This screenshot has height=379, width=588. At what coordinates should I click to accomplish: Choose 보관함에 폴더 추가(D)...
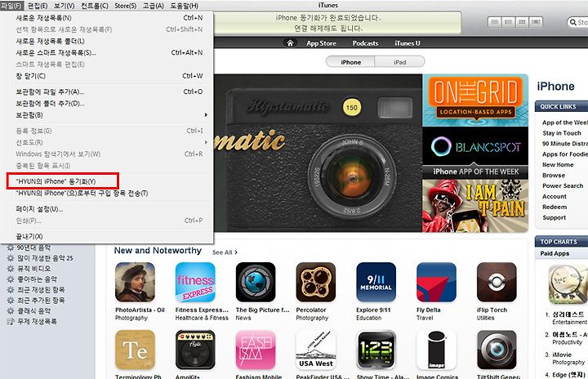click(x=107, y=103)
